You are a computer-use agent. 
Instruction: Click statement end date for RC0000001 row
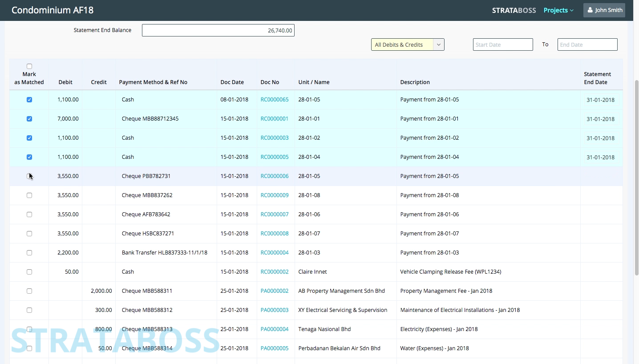click(600, 119)
